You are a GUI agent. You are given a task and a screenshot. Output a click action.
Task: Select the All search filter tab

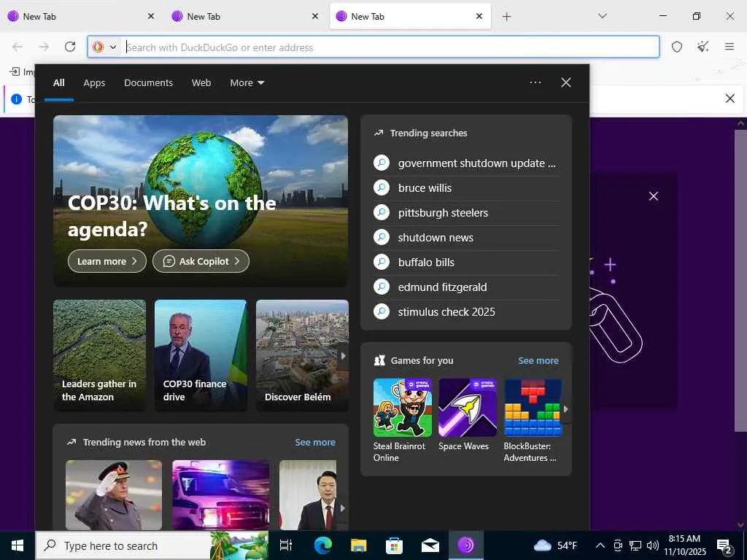58,83
